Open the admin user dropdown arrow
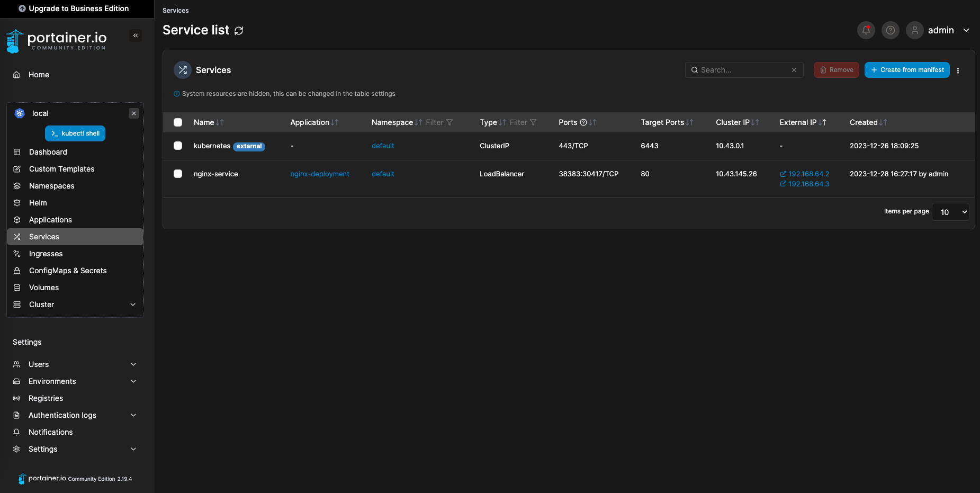 point(966,30)
